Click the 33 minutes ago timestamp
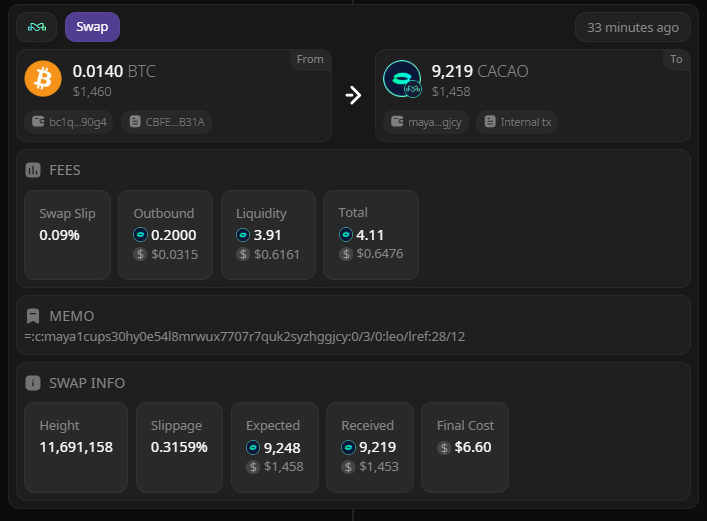707x521 pixels. (x=633, y=28)
